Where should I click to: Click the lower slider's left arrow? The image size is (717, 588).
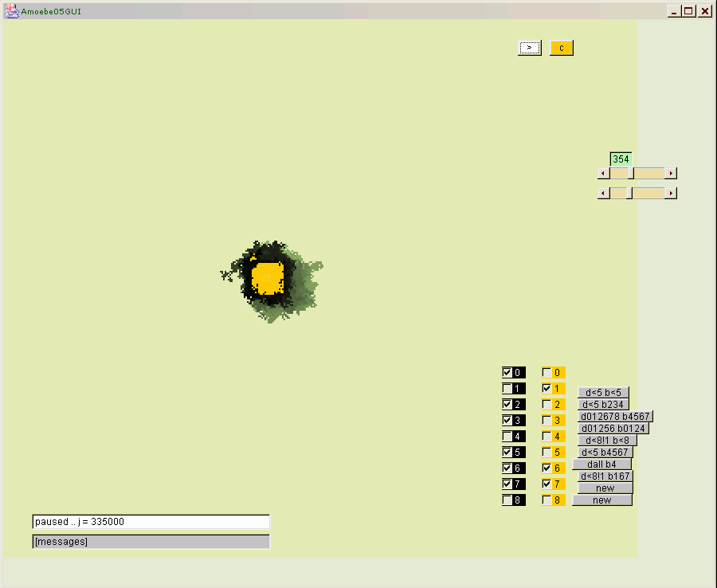point(604,193)
